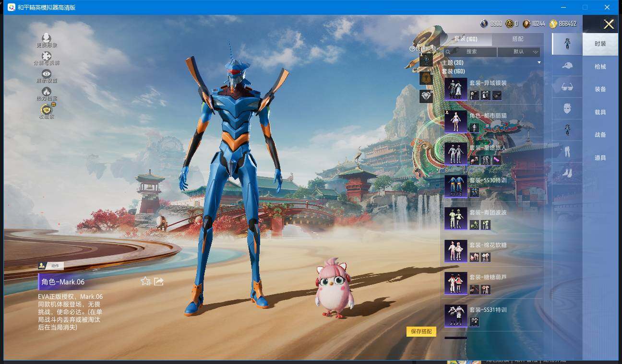Switch to the 套装 (160) tab
Image resolution: width=622 pixels, height=364 pixels.
tap(466, 39)
